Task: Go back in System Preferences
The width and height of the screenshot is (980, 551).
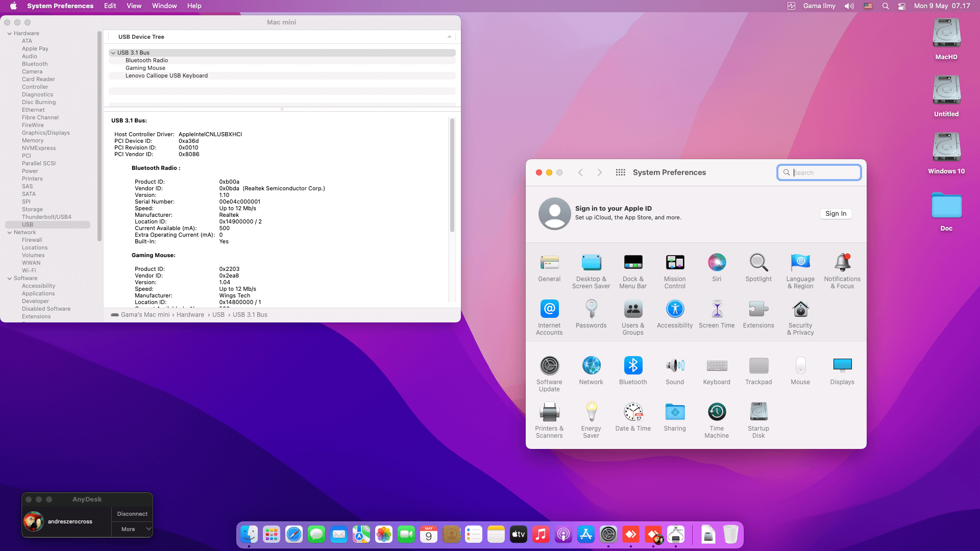Action: (580, 172)
